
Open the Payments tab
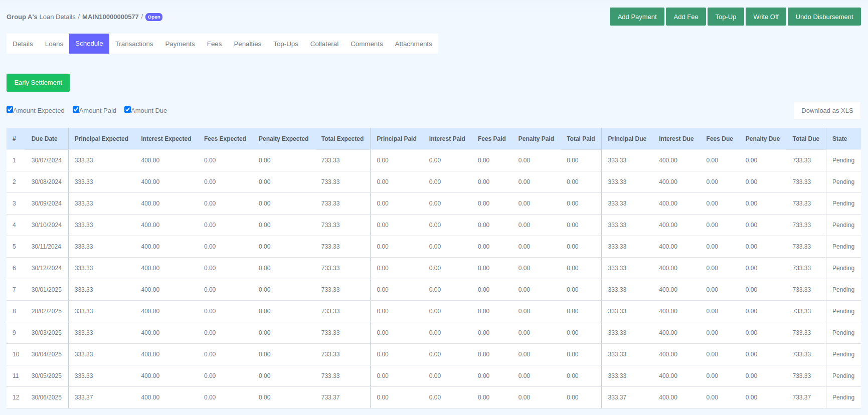[180, 44]
